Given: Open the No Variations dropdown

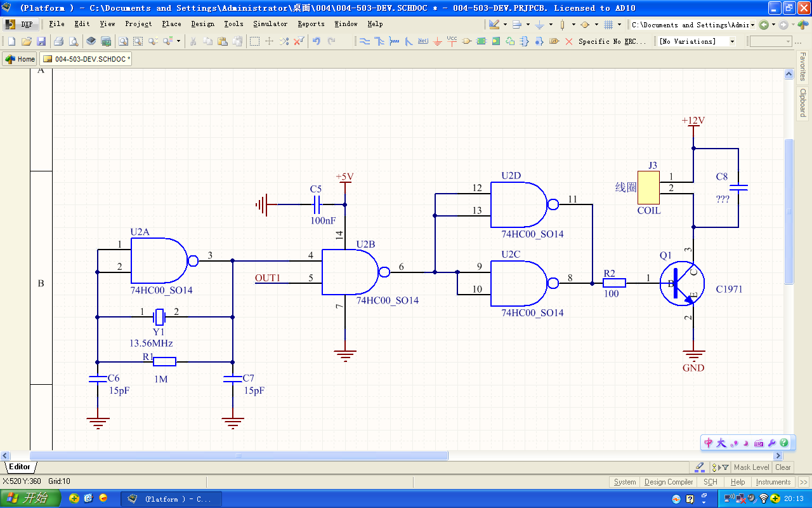Looking at the screenshot, I should pyautogui.click(x=732, y=41).
